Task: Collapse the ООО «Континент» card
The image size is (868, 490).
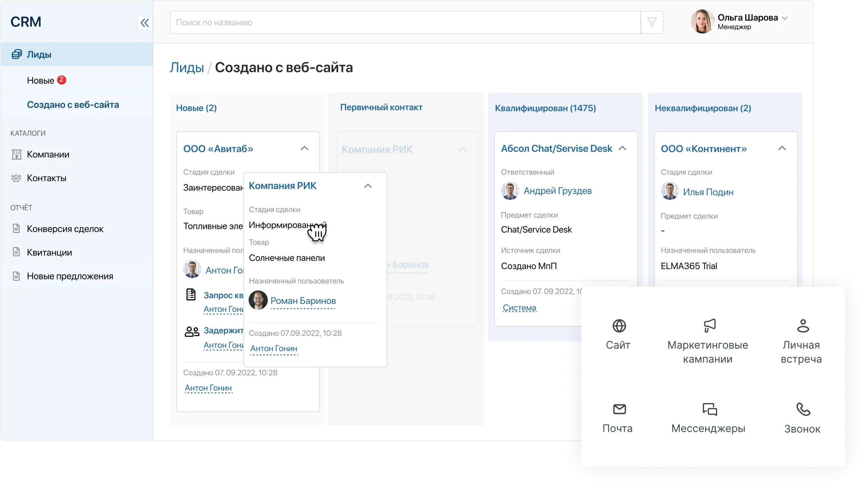Action: (782, 148)
